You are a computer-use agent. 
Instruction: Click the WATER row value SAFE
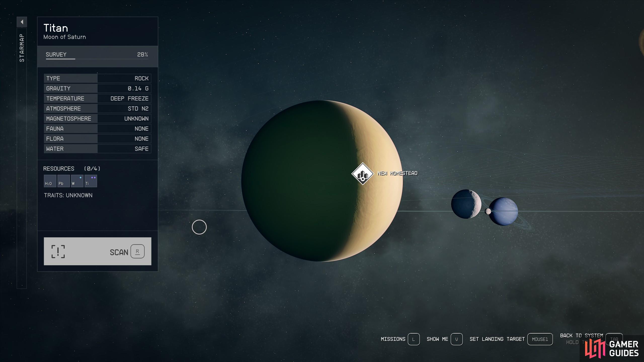[141, 149]
